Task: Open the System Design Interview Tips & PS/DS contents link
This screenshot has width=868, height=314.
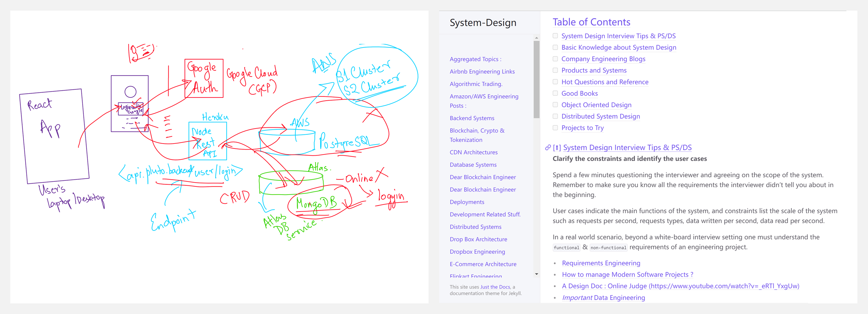Action: 618,36
